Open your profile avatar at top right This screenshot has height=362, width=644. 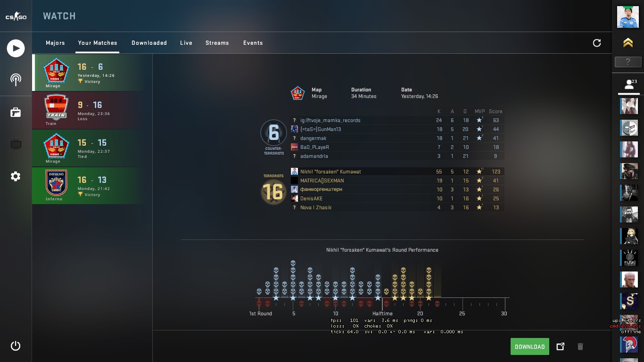point(628,17)
